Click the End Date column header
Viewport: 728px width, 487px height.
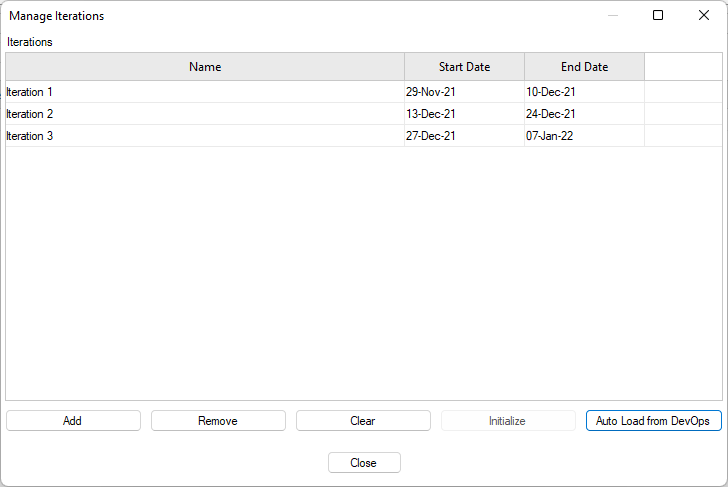pyautogui.click(x=584, y=67)
